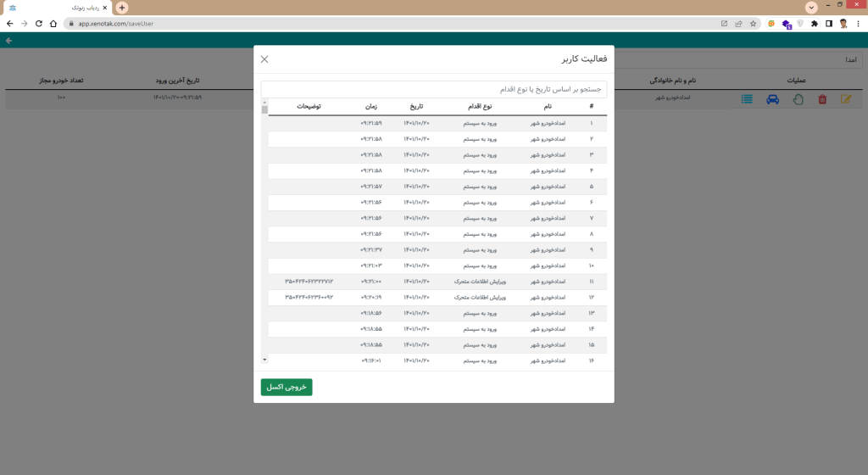The height and width of the screenshot is (475, 868).
Task: Click the توضیحات column header
Action: click(x=309, y=106)
